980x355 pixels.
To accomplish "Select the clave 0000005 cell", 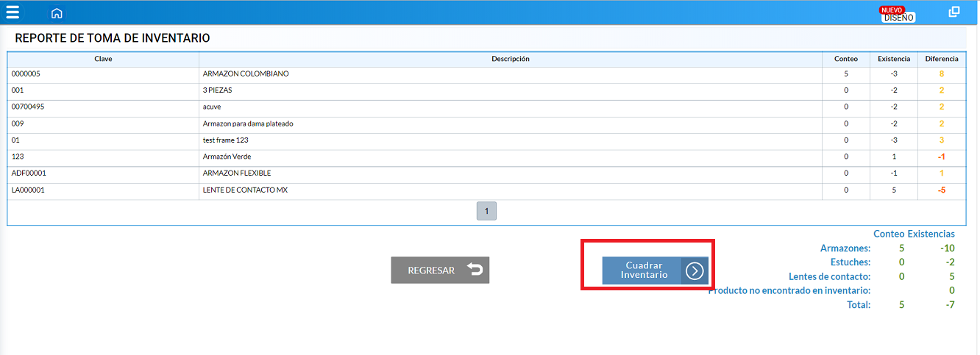I will coord(103,74).
